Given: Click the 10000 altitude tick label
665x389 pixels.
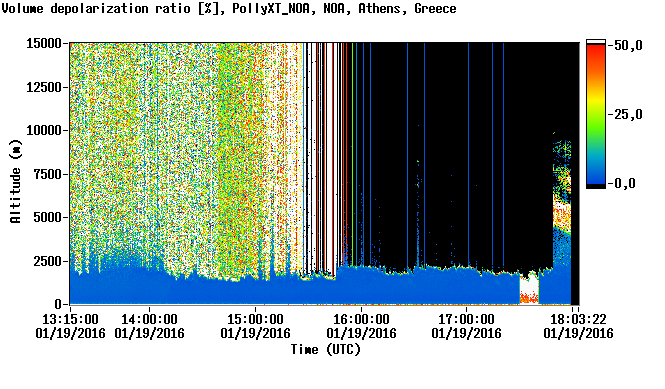Looking at the screenshot, I should point(44,130).
